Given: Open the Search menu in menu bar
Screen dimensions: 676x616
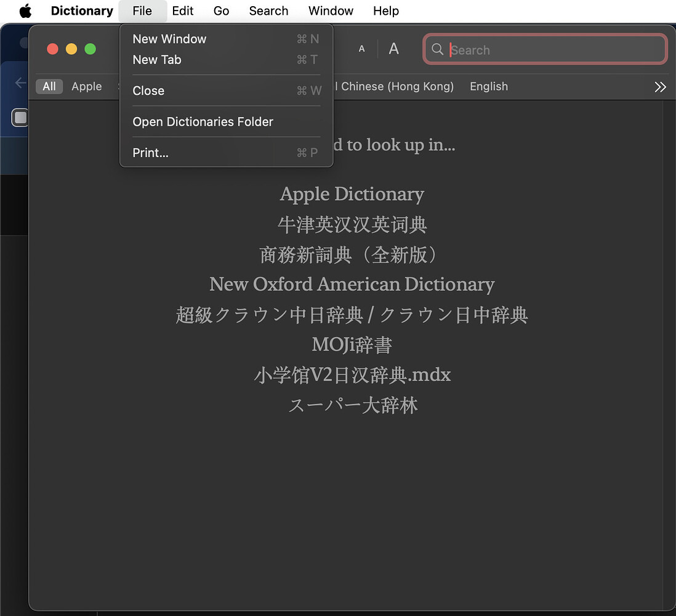Looking at the screenshot, I should tap(268, 11).
